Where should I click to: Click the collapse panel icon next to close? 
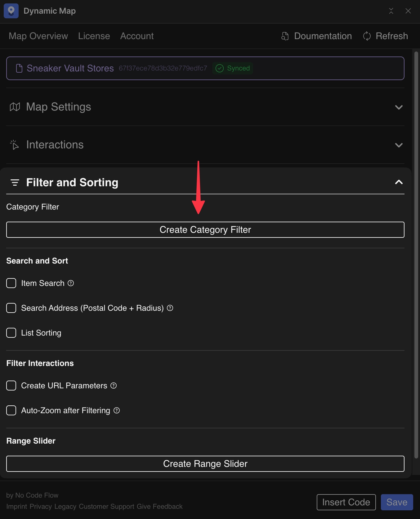point(391,11)
